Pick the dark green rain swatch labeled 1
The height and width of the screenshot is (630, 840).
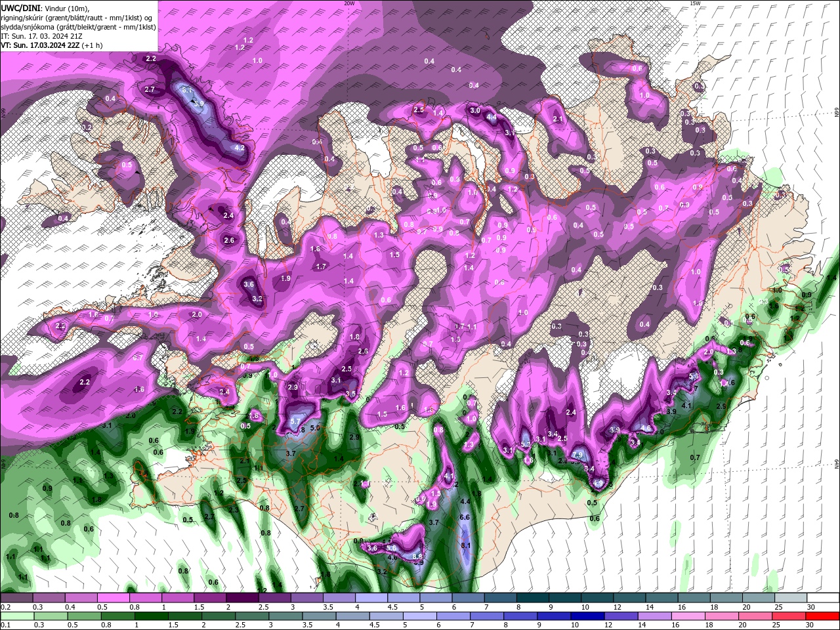coord(150,616)
